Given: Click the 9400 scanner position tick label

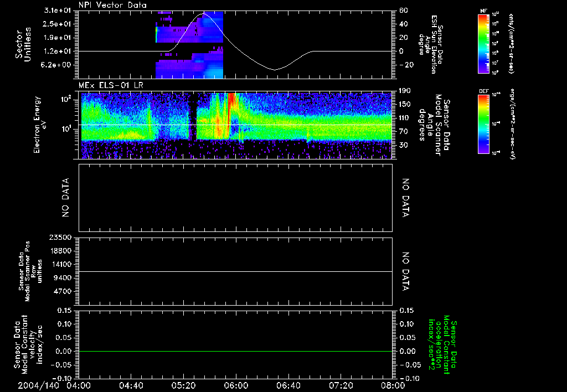Looking at the screenshot, I should 62,278.
